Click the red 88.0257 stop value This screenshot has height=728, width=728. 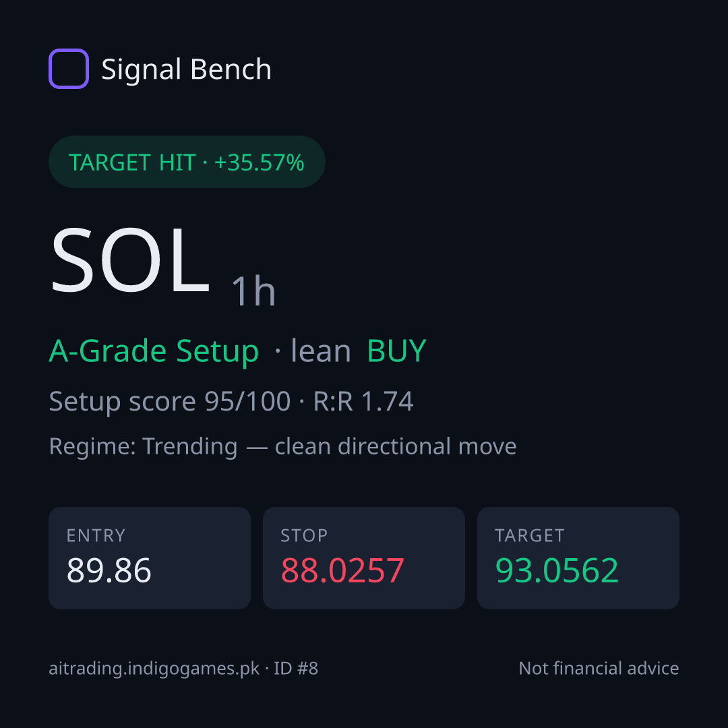pos(342,571)
